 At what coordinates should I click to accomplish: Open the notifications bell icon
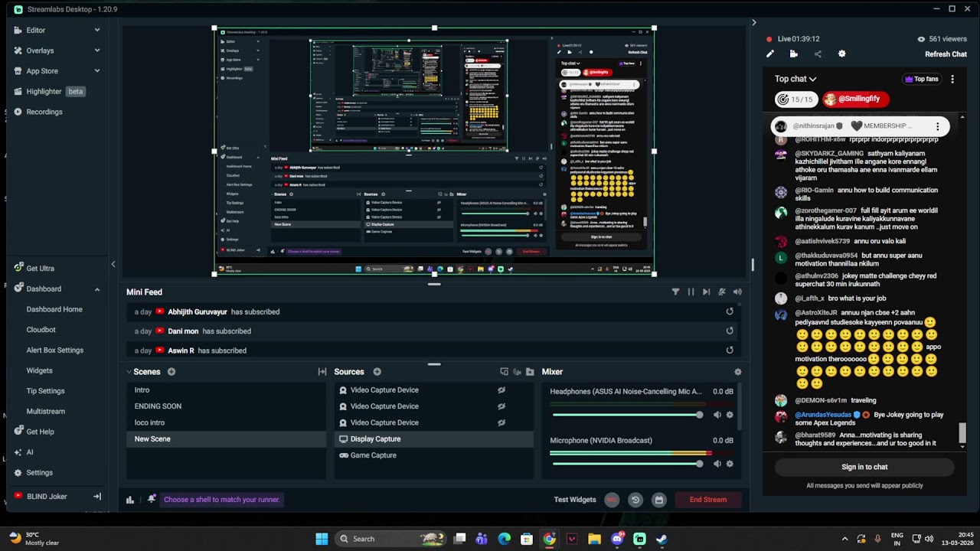point(152,499)
